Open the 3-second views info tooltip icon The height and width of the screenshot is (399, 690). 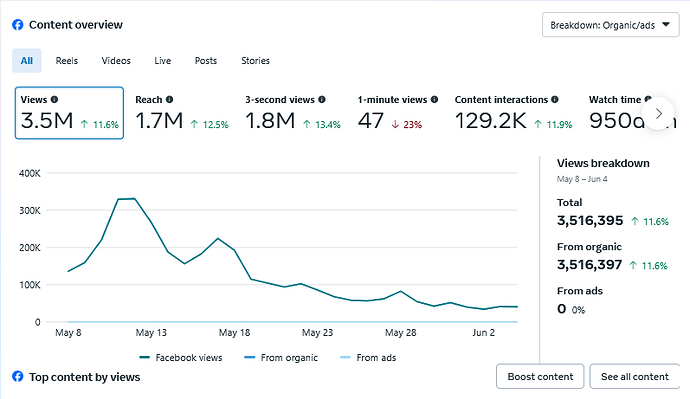(x=322, y=99)
